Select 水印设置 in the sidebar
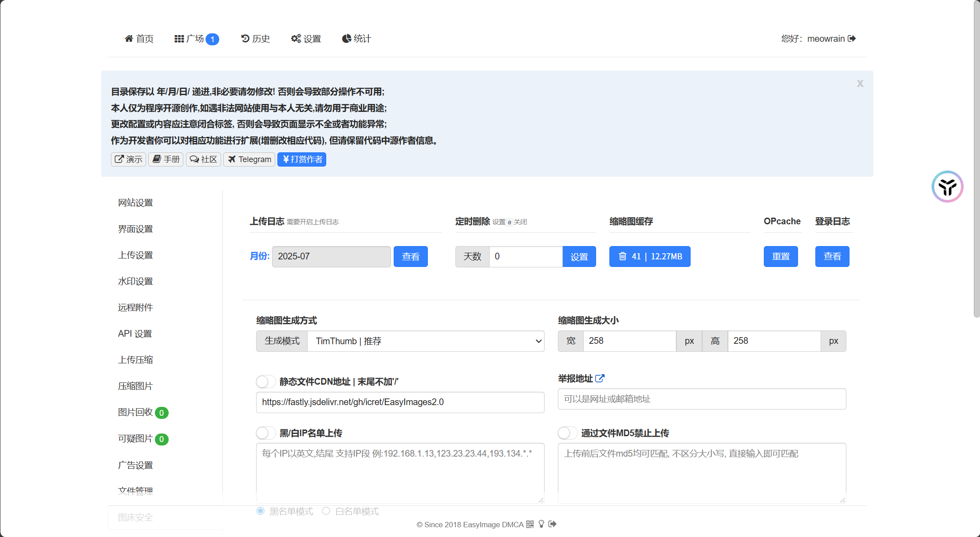The height and width of the screenshot is (537, 980). [135, 281]
